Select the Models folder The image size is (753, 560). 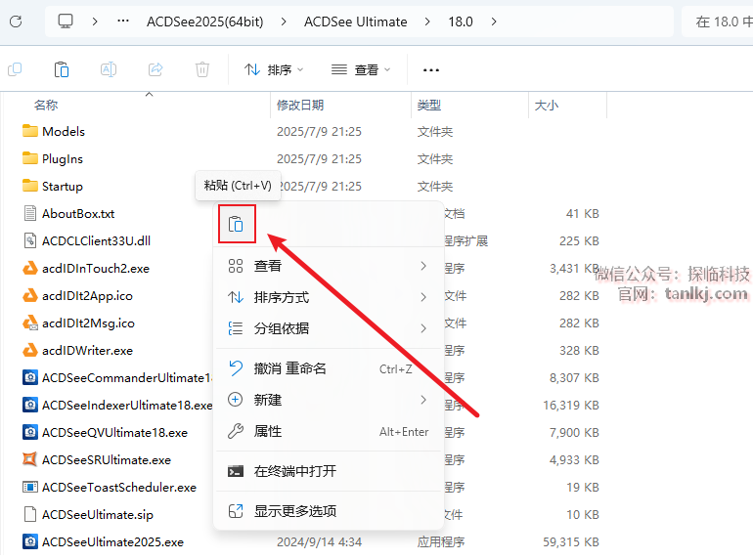click(x=64, y=132)
